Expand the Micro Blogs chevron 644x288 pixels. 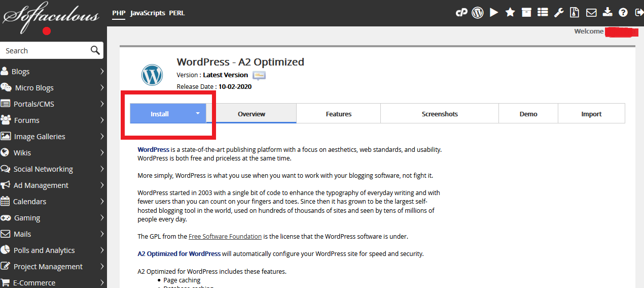pyautogui.click(x=102, y=87)
